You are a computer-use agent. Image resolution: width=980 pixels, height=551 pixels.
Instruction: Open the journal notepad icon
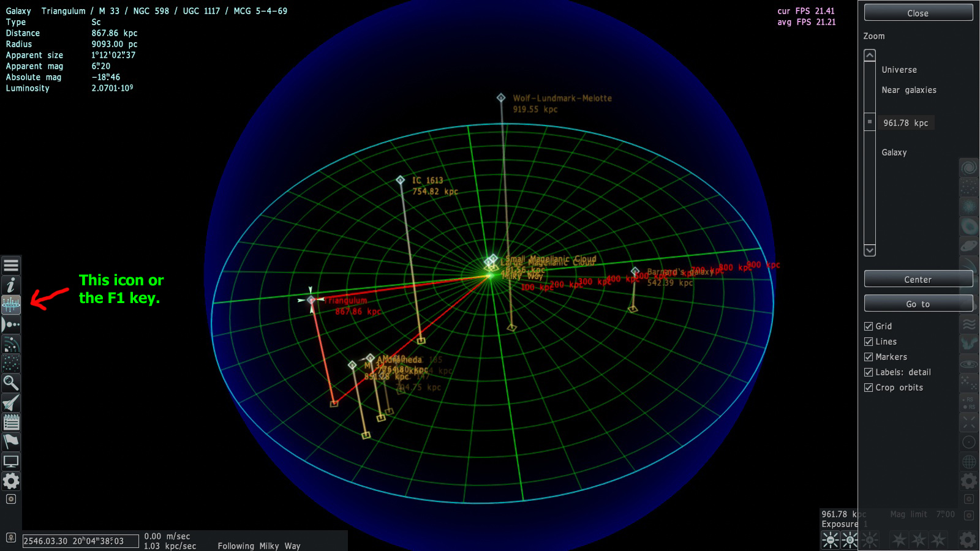pos(11,422)
